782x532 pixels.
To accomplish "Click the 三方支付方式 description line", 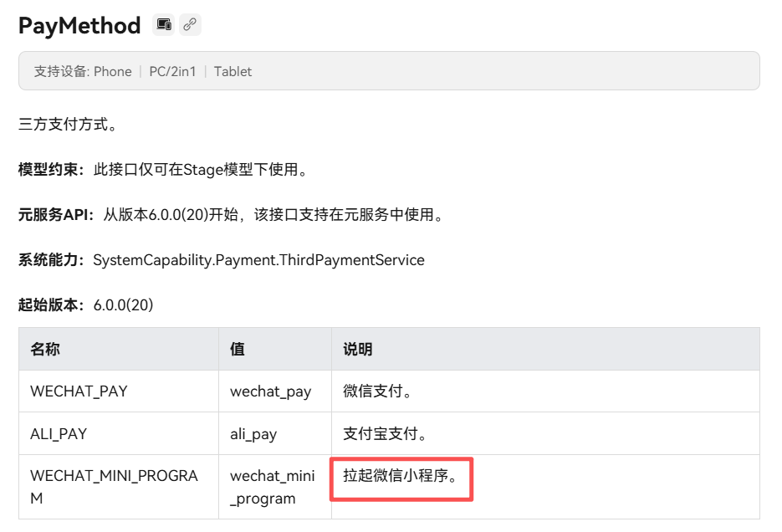I will point(69,124).
